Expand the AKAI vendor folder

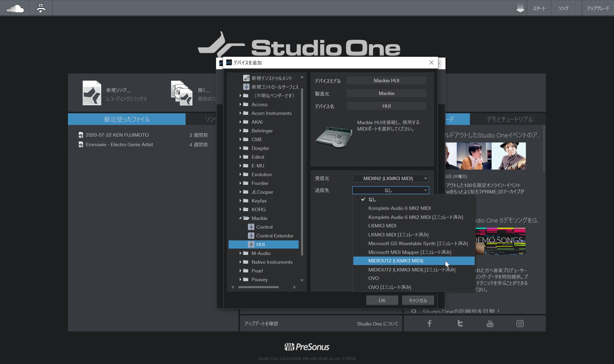240,122
